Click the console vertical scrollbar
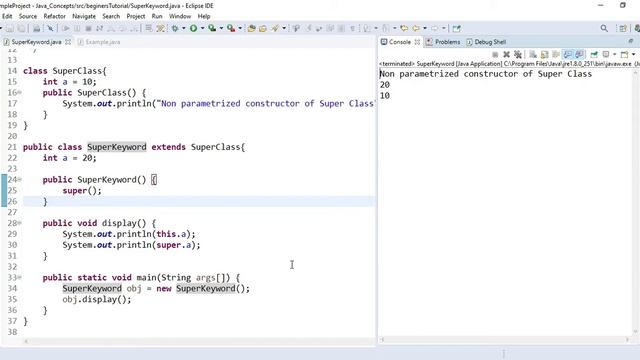This screenshot has height=360, width=640. coord(636,202)
